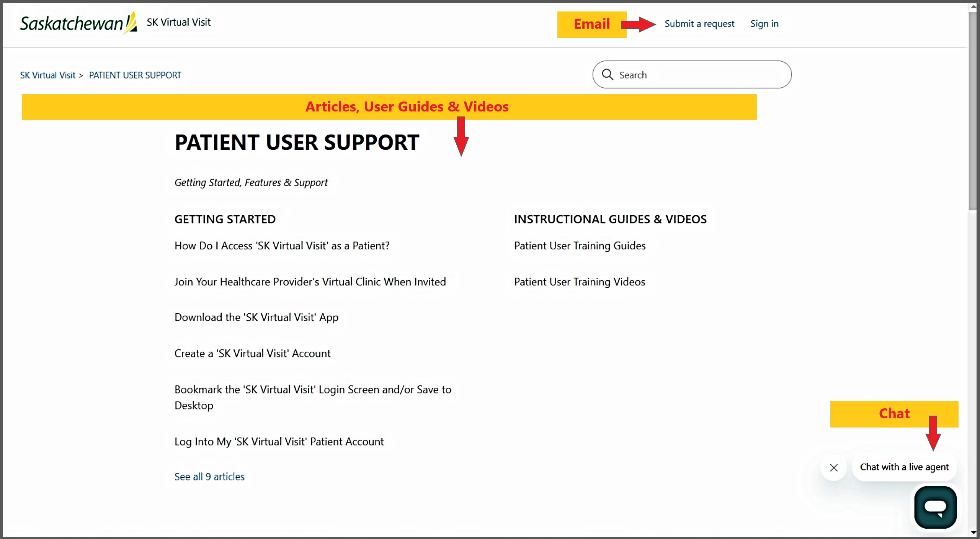Open INSTRUCTIONAL GUIDES & VIDEOS section
The height and width of the screenshot is (539, 980).
[x=610, y=219]
